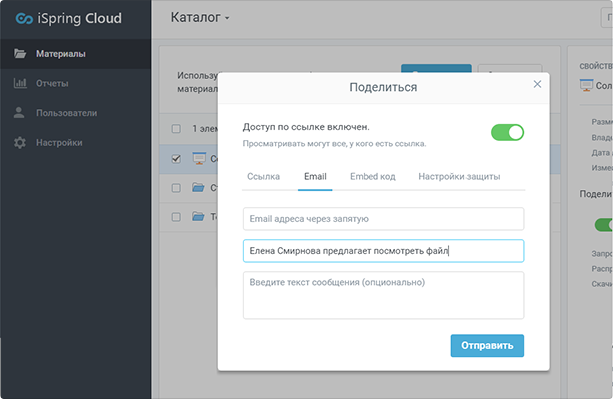Click the last blue folder icon in list
Viewport: 615px width, 399px height.
(198, 217)
